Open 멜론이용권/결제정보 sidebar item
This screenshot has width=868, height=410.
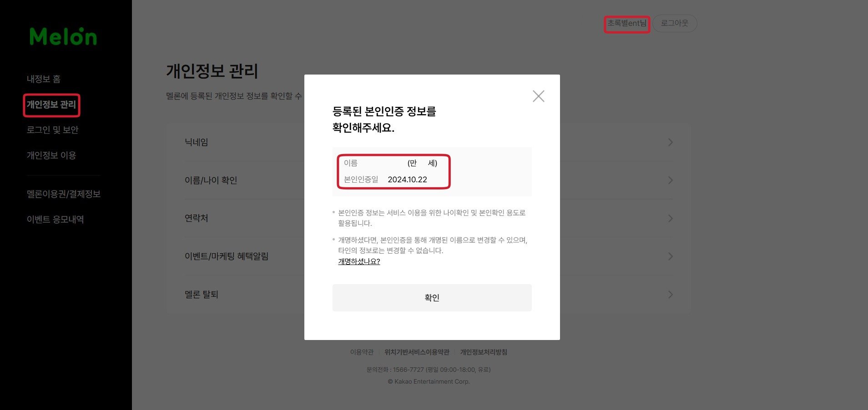click(x=64, y=194)
